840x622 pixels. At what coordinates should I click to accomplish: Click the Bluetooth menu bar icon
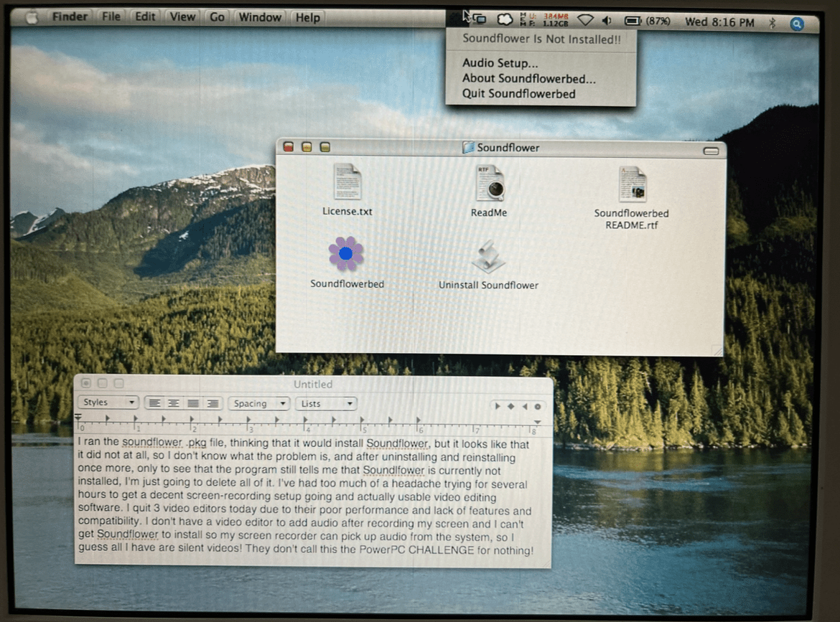click(772, 22)
